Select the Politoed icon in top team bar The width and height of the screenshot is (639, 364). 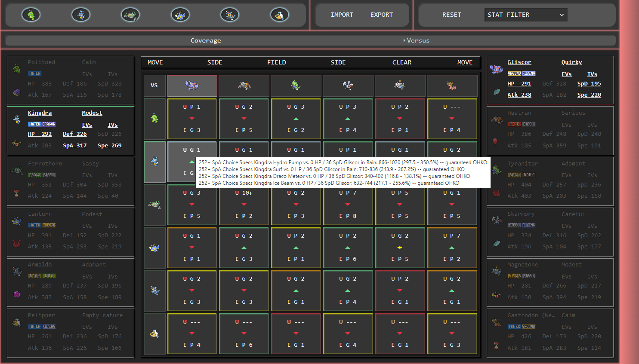point(31,15)
